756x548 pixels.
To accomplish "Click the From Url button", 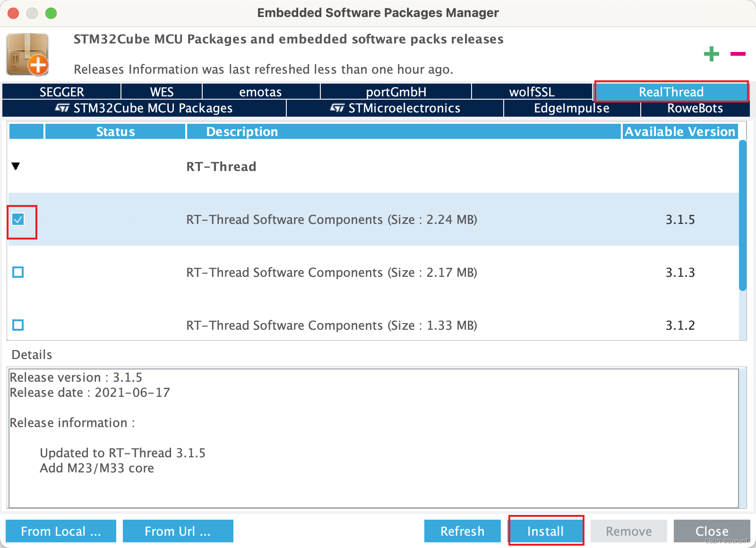I will 178,531.
